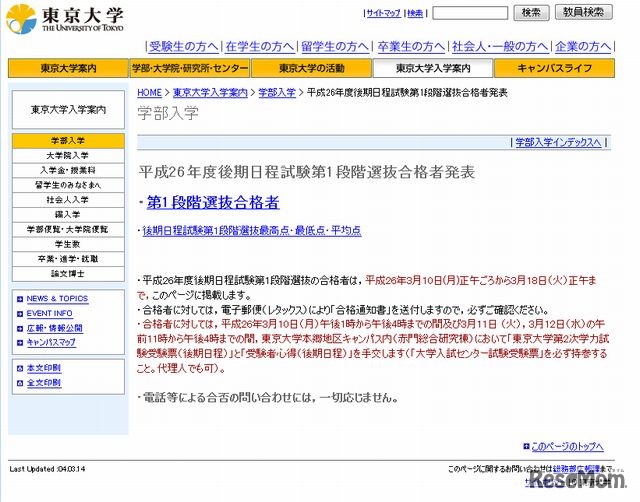Image resolution: width=640 pixels, height=502 pixels.
Task: Click the 広報・情報公開 bullet icon
Action: click(x=20, y=329)
